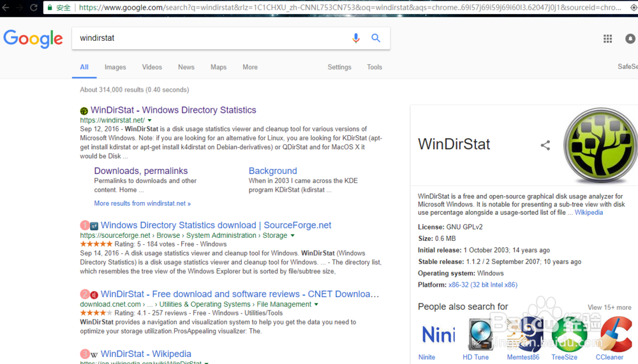Image resolution: width=638 pixels, height=364 pixels.
Task: Click the download.cnet.com breadcrumb URL
Action: (195, 304)
